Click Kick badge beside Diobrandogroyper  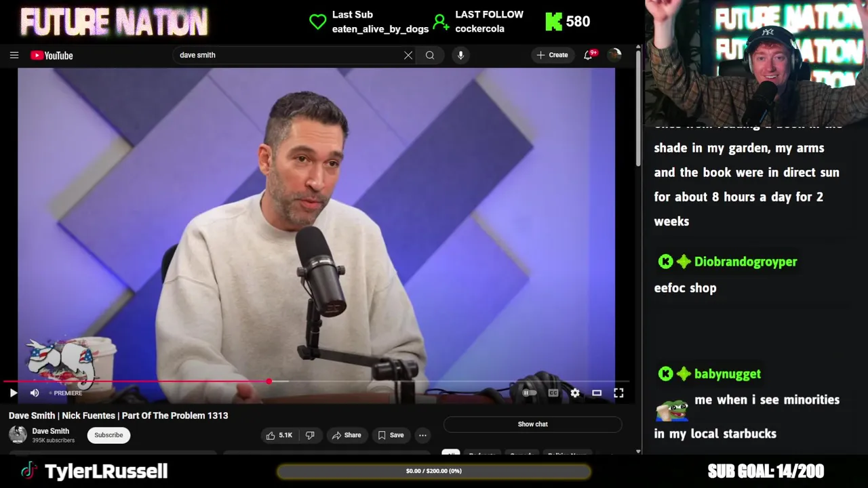point(665,262)
